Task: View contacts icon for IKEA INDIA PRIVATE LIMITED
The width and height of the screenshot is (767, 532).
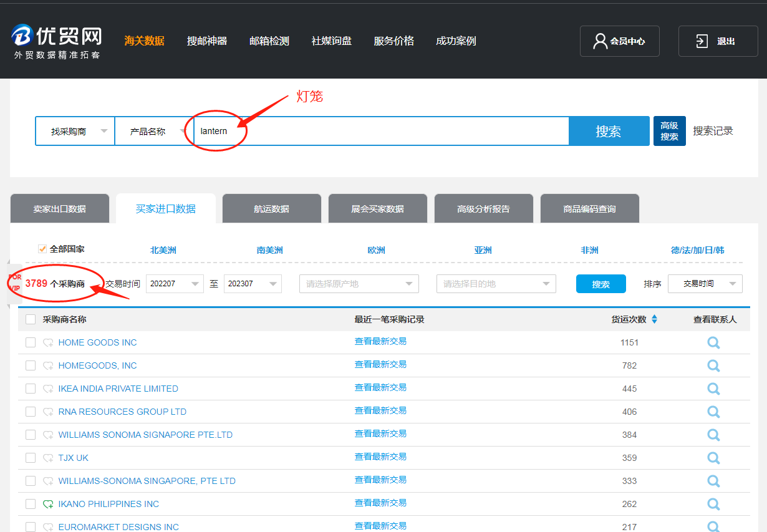Action: tap(713, 389)
